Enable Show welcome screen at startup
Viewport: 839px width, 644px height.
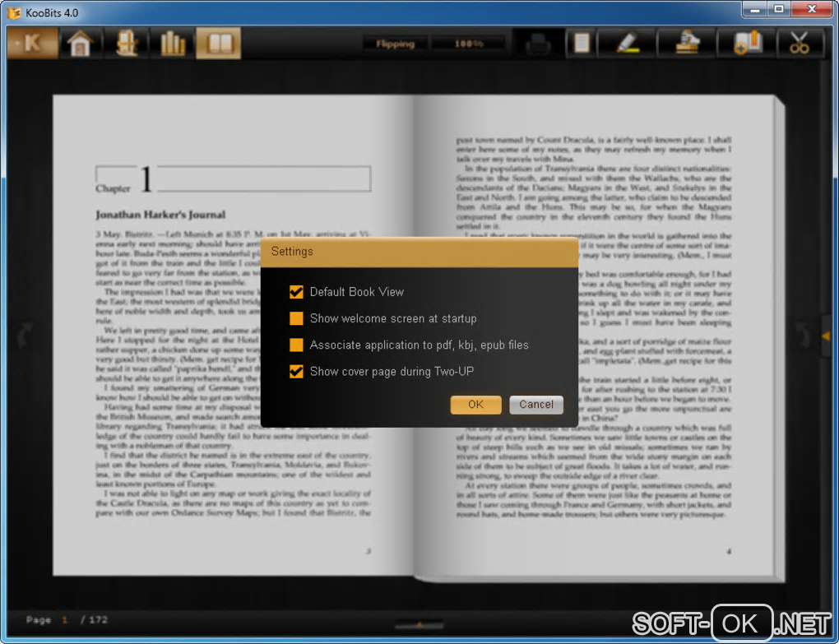tap(296, 318)
